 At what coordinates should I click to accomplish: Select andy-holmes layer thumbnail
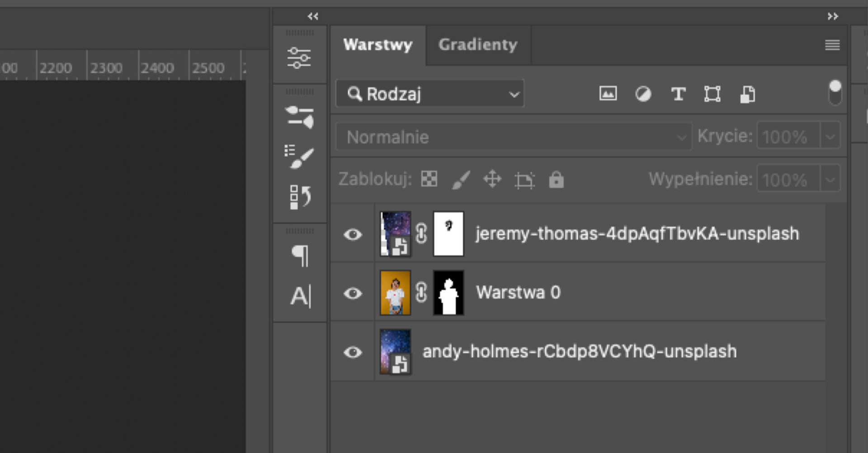(395, 351)
